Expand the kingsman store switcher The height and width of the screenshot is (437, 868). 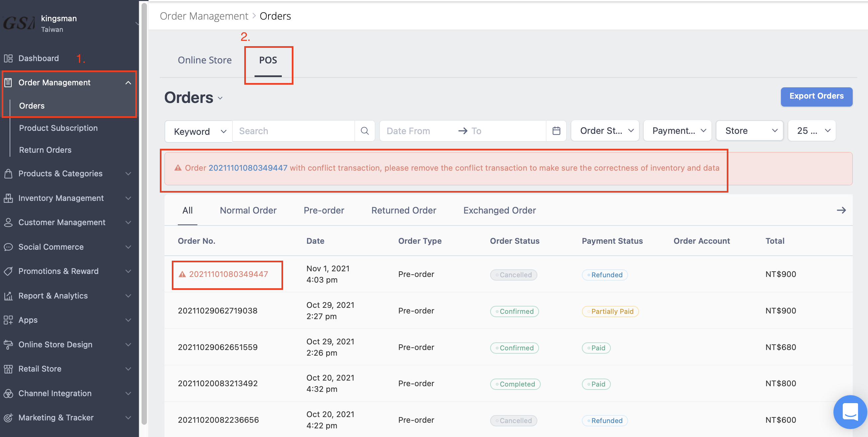[137, 23]
